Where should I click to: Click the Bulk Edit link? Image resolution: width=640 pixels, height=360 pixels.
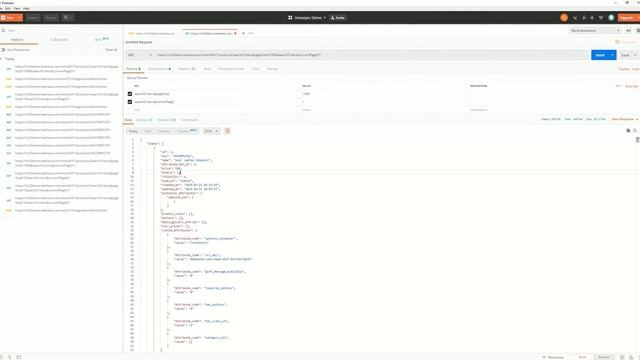click(631, 86)
